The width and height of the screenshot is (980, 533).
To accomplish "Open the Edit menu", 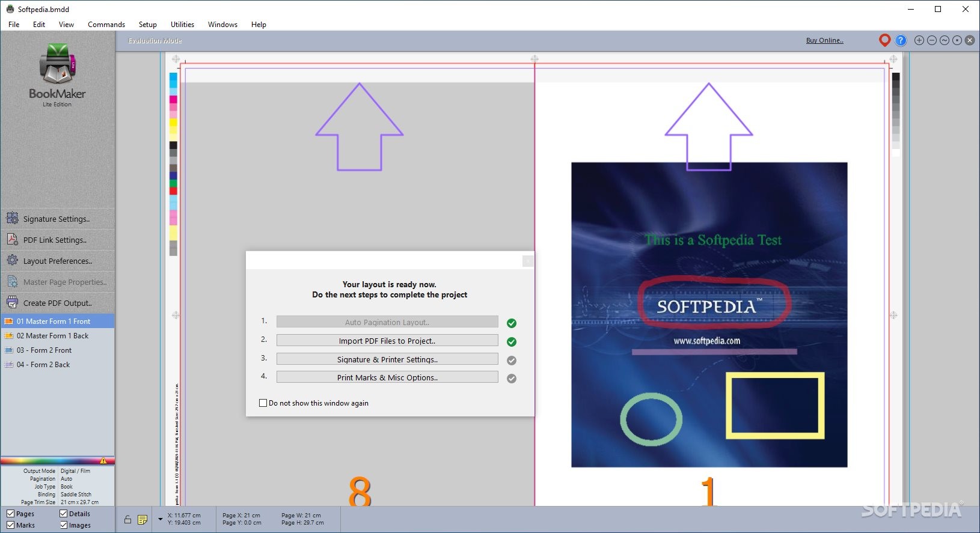I will coord(39,25).
